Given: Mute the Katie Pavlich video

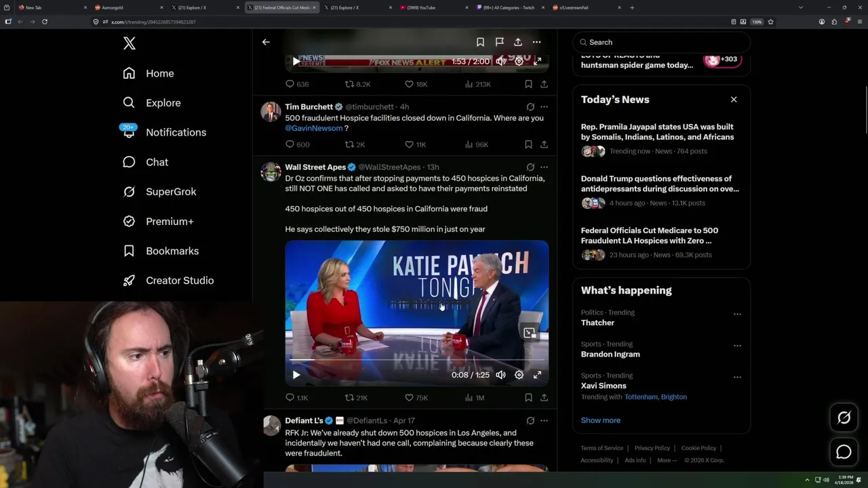Looking at the screenshot, I should pyautogui.click(x=500, y=375).
